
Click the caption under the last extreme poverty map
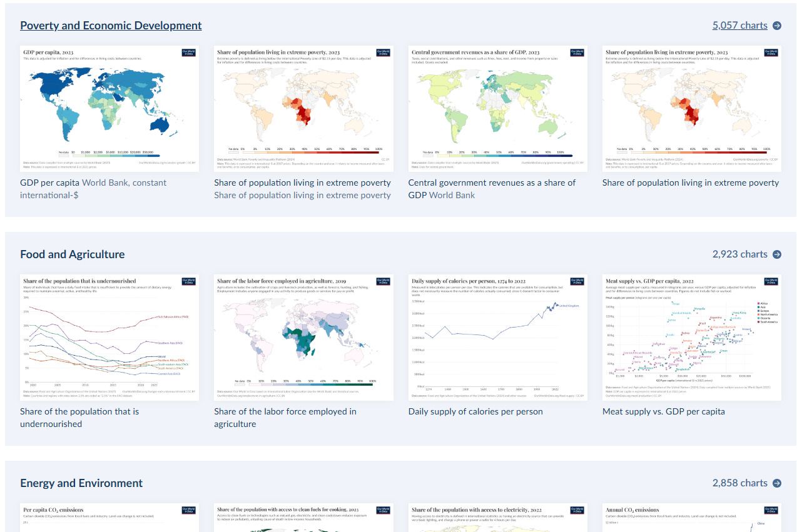(x=691, y=183)
